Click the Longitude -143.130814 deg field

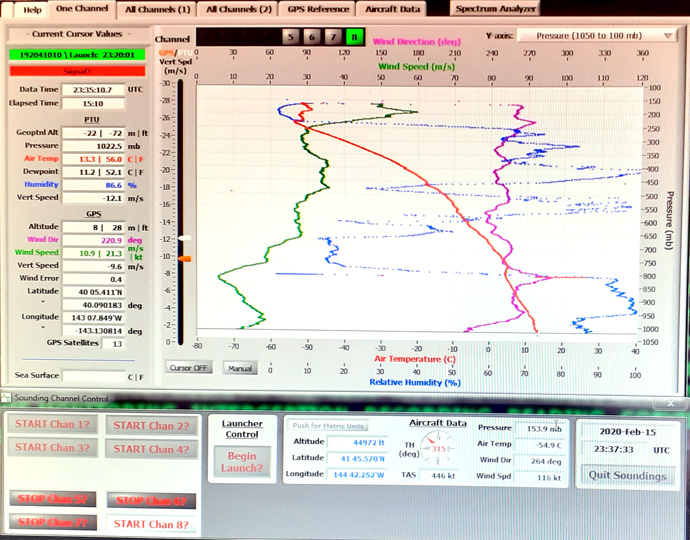pos(94,331)
